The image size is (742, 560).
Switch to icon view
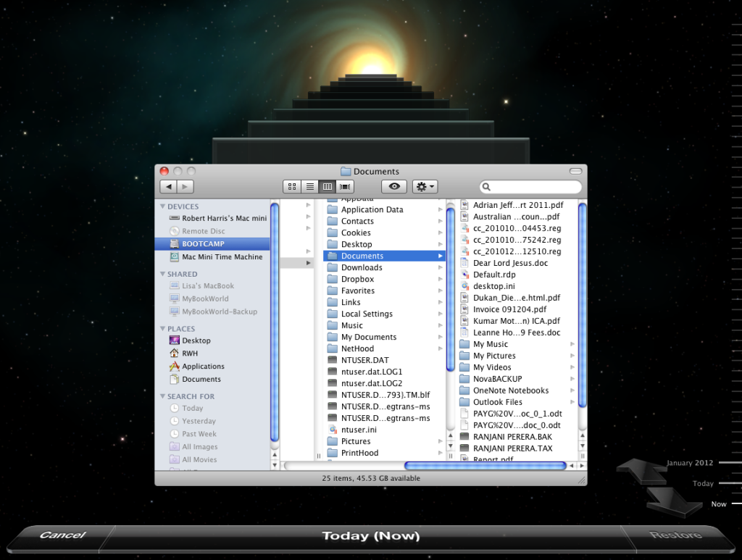[x=292, y=187]
